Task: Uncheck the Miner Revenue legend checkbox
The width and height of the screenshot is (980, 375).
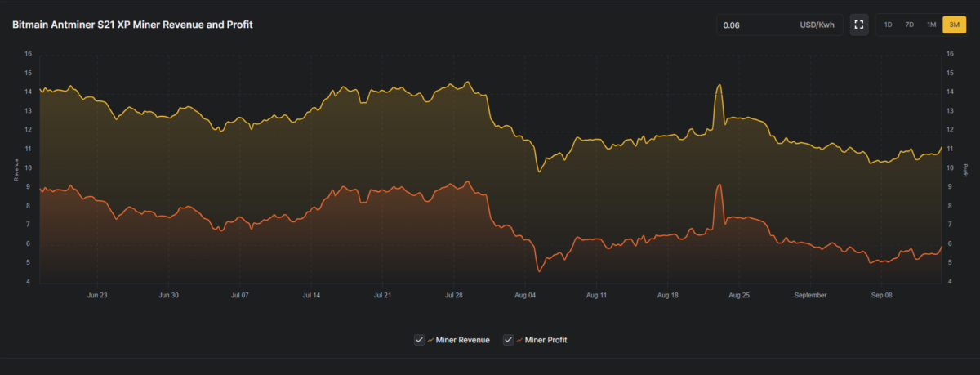Action: pyautogui.click(x=419, y=339)
